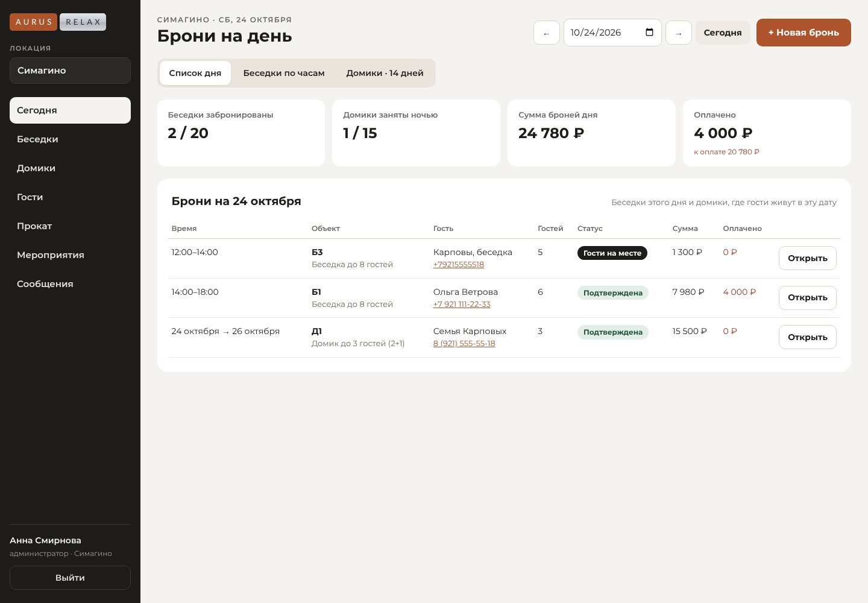Click the + Новая бронь button
Screen dimensions: 868x603
tap(804, 33)
